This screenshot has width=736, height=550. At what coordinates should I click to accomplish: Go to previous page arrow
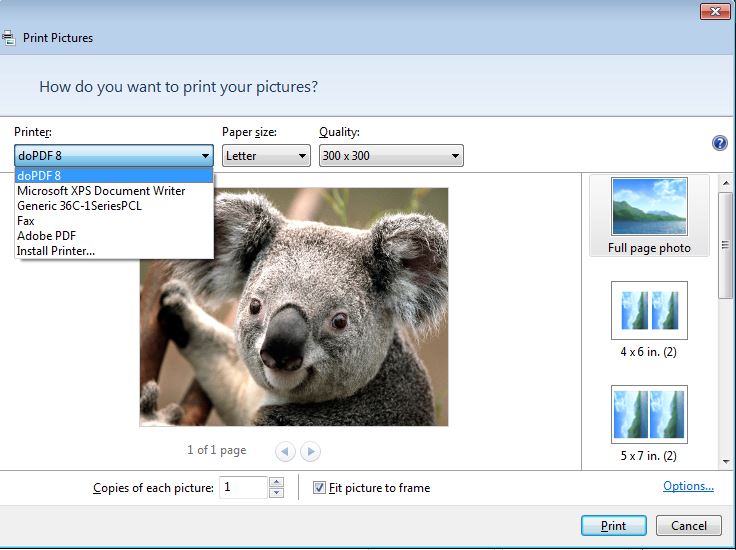point(285,452)
